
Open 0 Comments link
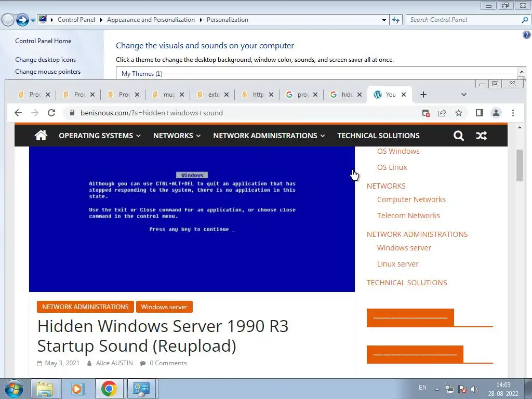[168, 363]
